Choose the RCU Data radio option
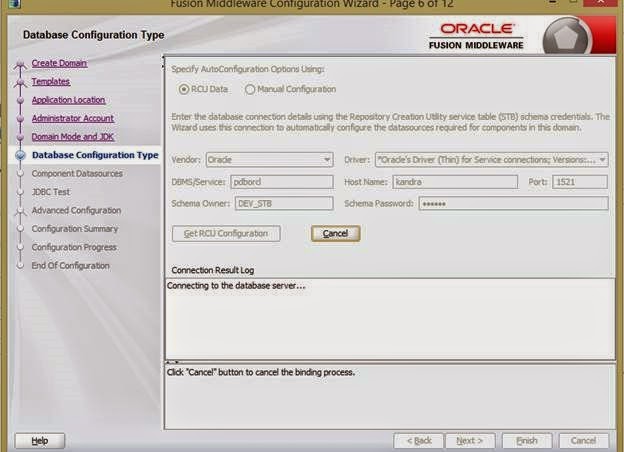Viewport: 624px width, 452px height. pyautogui.click(x=183, y=90)
